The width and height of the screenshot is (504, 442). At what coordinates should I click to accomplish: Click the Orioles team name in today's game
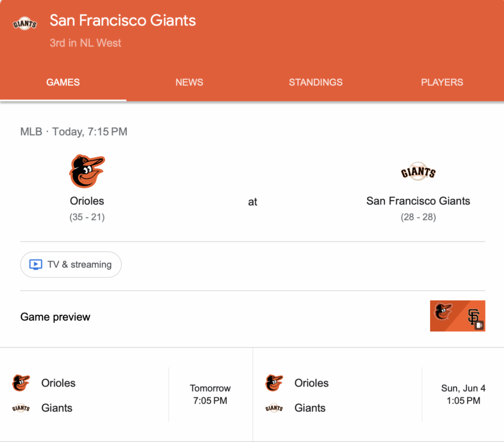click(x=87, y=201)
